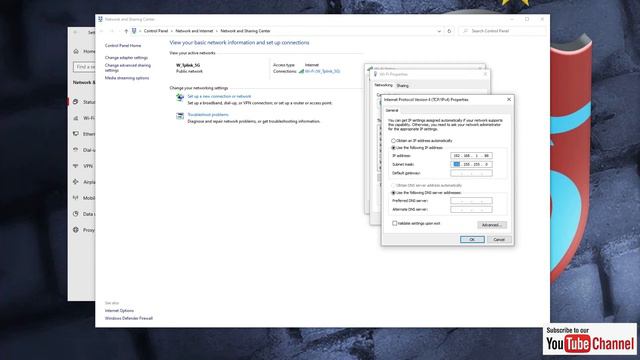Viewport: 640px width, 360px height.
Task: Click Dial-up icon in Settings sidebar
Action: click(x=76, y=150)
